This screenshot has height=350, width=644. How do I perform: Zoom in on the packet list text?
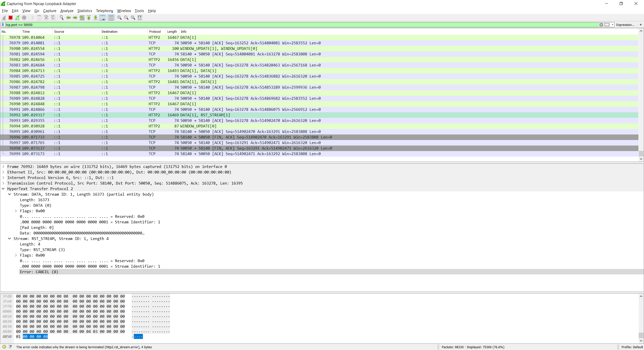[x=119, y=18]
